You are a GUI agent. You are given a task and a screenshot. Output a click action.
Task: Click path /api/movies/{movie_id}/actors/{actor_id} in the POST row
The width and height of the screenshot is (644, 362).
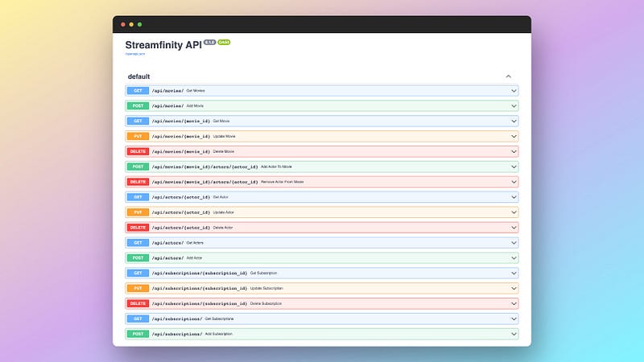coord(205,167)
